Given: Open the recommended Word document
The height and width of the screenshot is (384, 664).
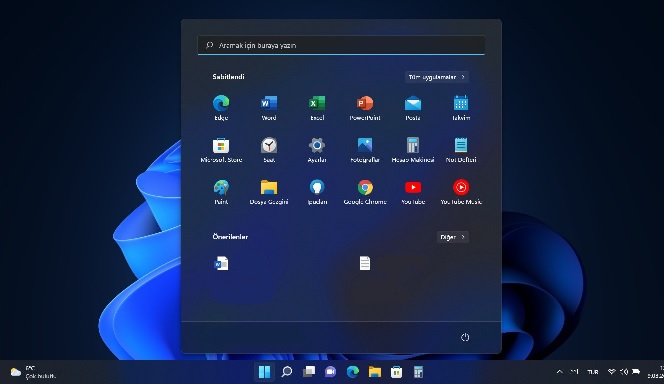Looking at the screenshot, I should [x=221, y=263].
